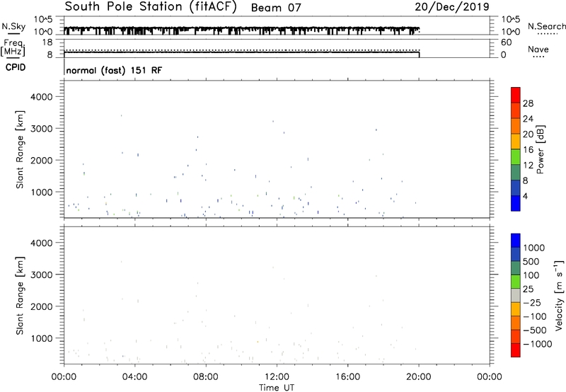The height and width of the screenshot is (392, 566).
Task: Pick the red bottom segment of Velocity colorbar
Action: pos(516,350)
